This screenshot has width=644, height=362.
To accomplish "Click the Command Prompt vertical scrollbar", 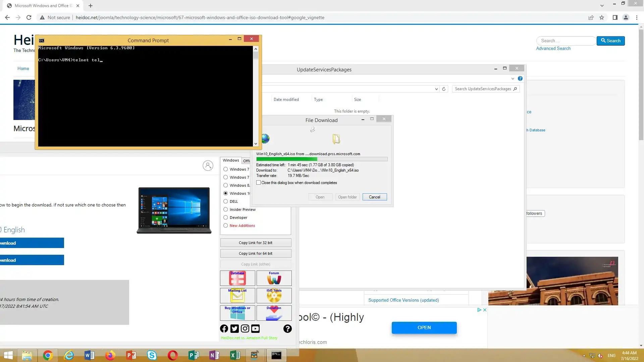I will point(256,97).
